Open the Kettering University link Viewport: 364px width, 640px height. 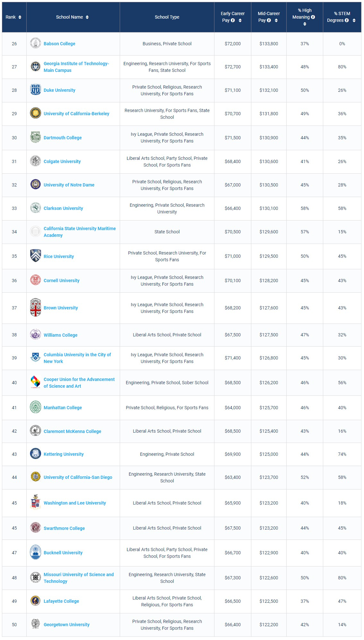coord(64,454)
